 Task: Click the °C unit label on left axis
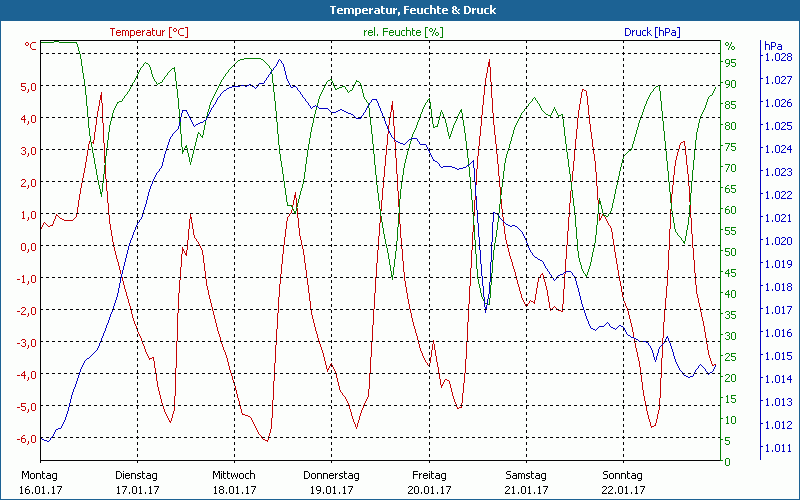click(x=31, y=46)
